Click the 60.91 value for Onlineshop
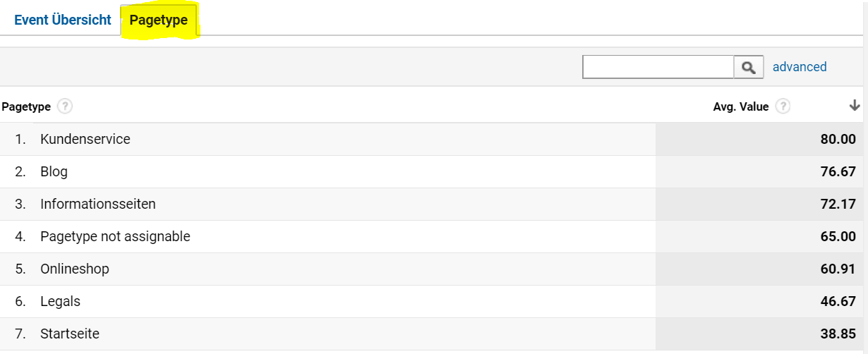This screenshot has width=868, height=354. click(x=838, y=269)
